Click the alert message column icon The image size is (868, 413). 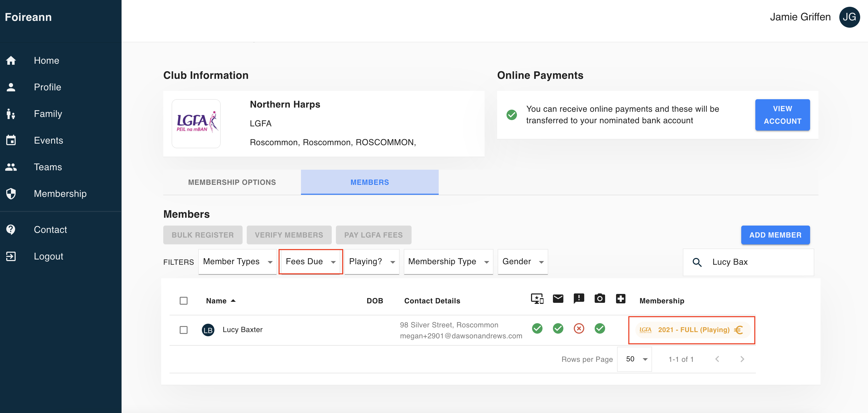click(x=578, y=298)
